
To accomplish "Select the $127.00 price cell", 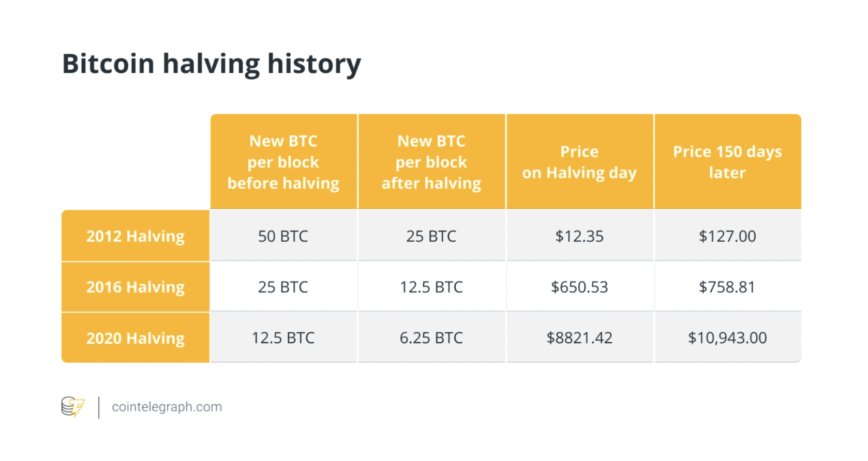I will (727, 236).
